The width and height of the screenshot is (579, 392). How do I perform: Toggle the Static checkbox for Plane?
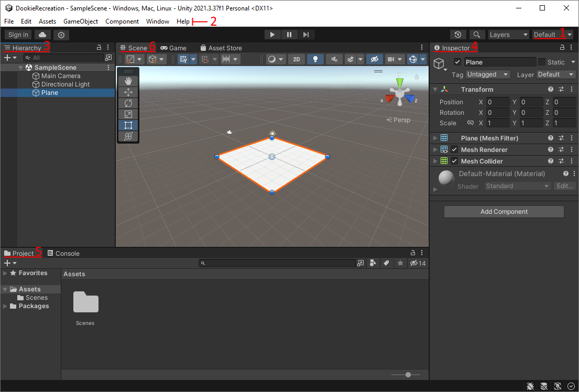tap(542, 62)
